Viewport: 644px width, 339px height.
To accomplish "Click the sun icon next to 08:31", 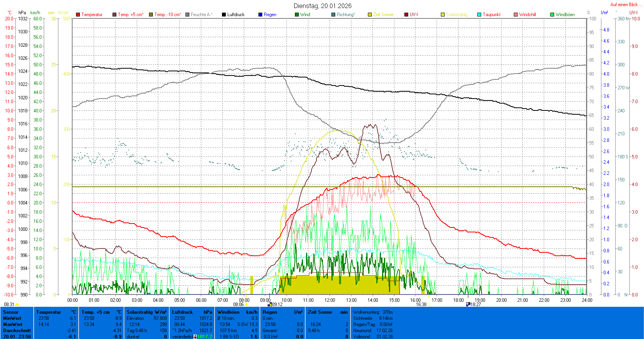I will [x=17, y=304].
